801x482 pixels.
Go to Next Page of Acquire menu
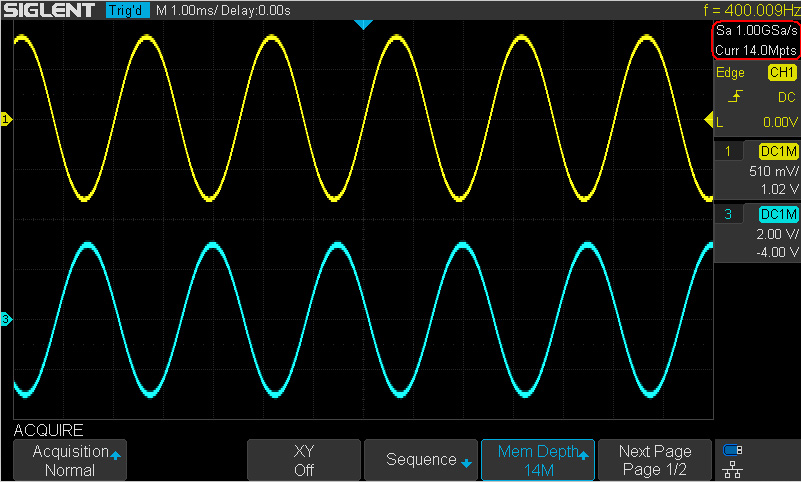coord(655,460)
